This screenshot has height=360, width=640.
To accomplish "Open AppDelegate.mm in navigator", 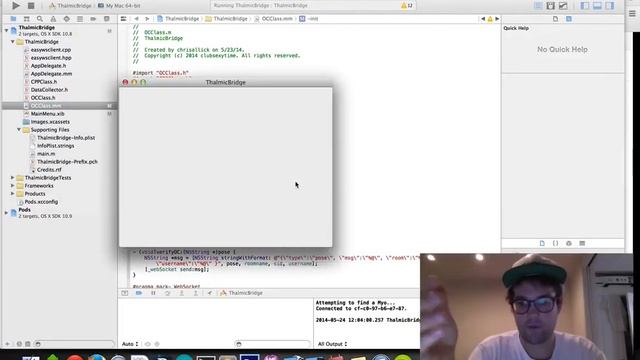I will click(x=51, y=74).
